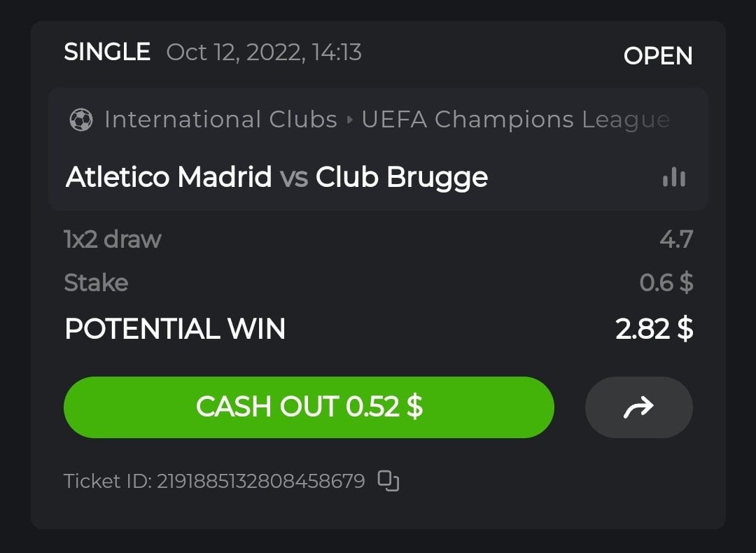Screen dimensions: 756x553
Task: Open match statistics bar chart icon
Action: [x=673, y=177]
